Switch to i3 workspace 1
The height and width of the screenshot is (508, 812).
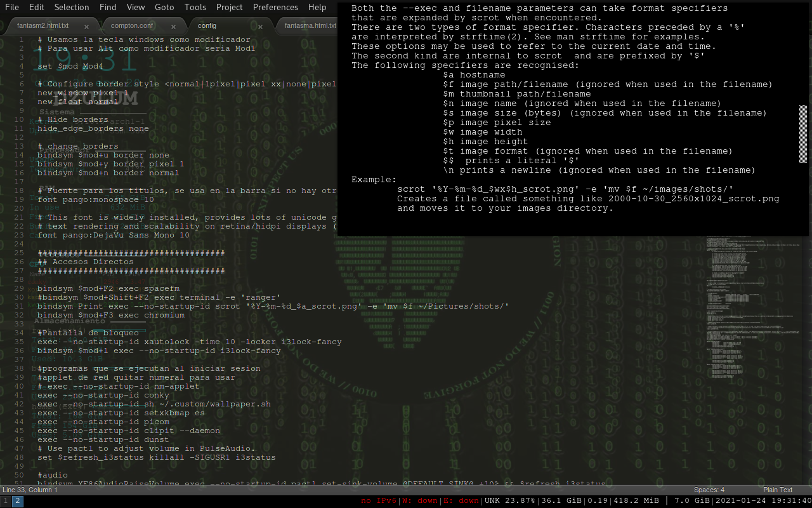point(6,502)
